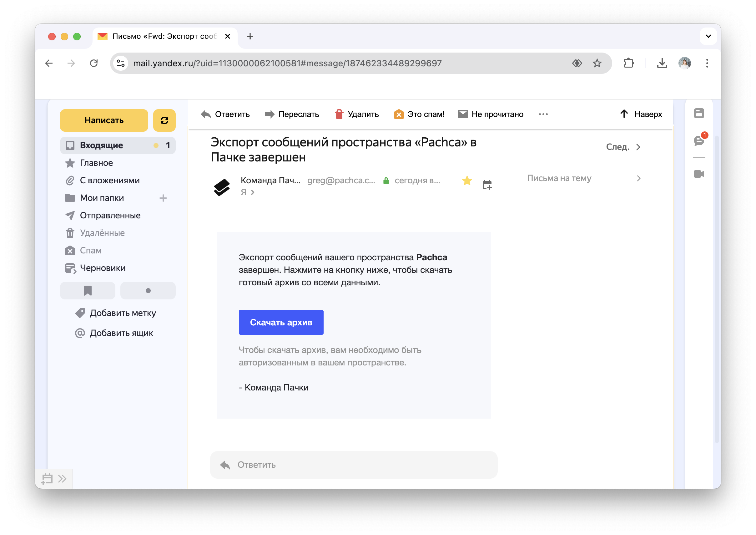Viewport: 756px width, 535px height.
Task: Open the messenger chat icon with badge
Action: (698, 141)
